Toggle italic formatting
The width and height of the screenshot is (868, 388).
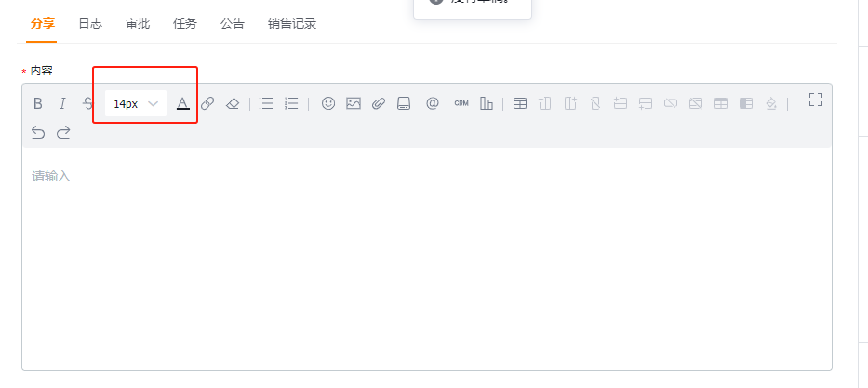62,103
